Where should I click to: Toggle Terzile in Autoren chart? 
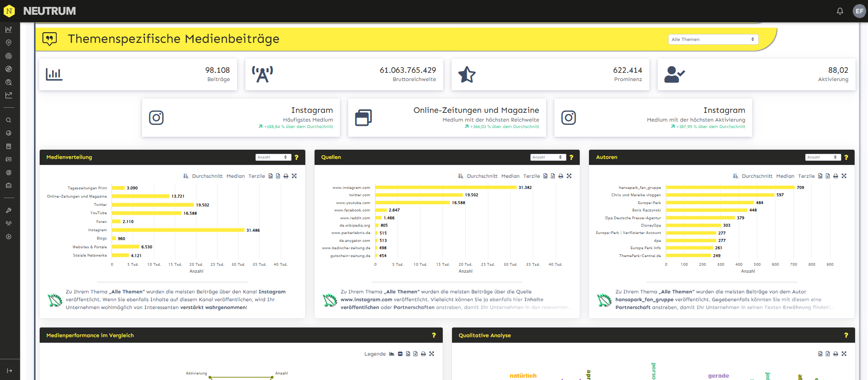806,176
